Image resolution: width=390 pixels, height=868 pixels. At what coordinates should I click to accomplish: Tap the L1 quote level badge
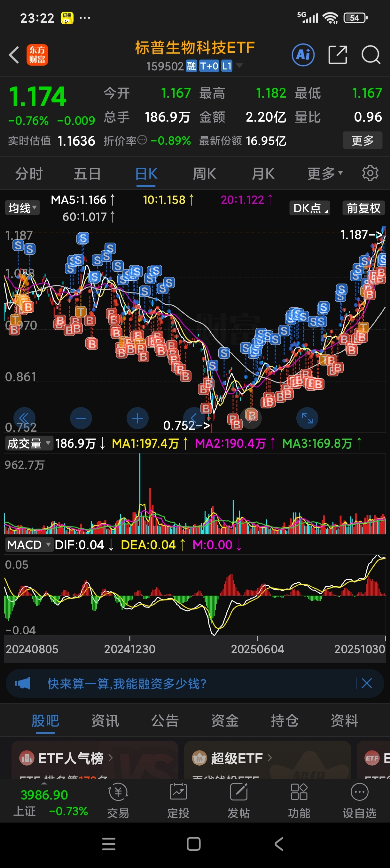[x=227, y=66]
